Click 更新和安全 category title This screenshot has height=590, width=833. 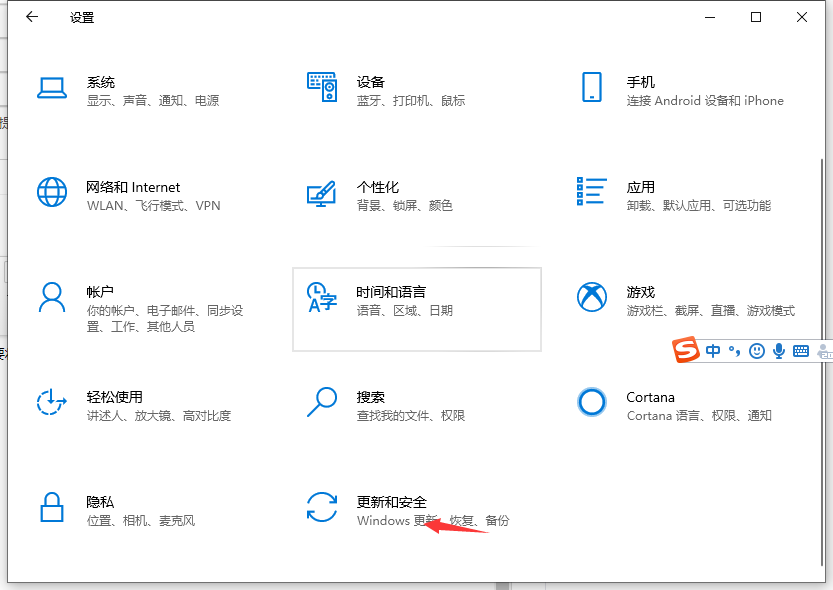coord(391,502)
